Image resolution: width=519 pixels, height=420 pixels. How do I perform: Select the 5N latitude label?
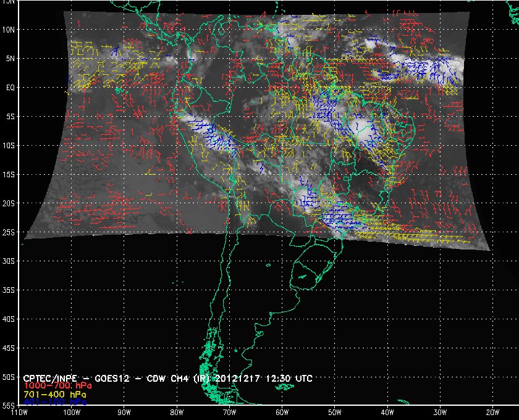[9, 58]
